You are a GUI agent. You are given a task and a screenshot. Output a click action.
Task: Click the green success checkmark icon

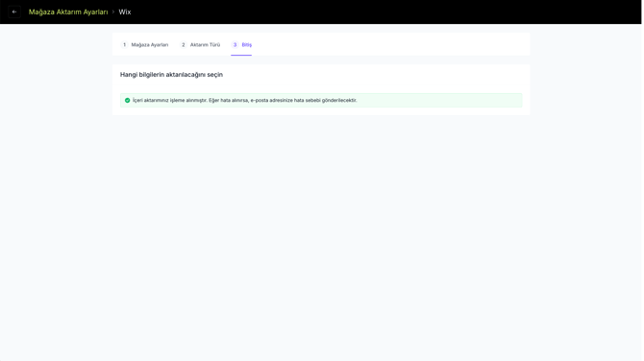(x=127, y=100)
